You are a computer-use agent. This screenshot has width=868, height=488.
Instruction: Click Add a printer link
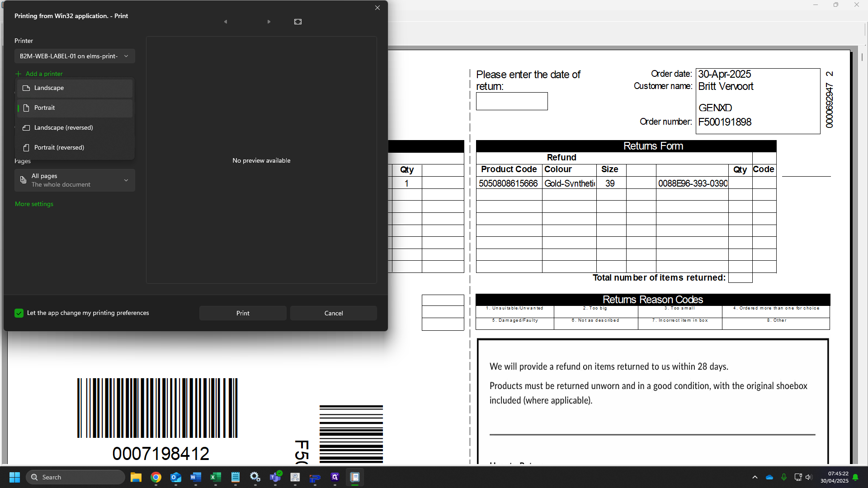tap(39, 74)
